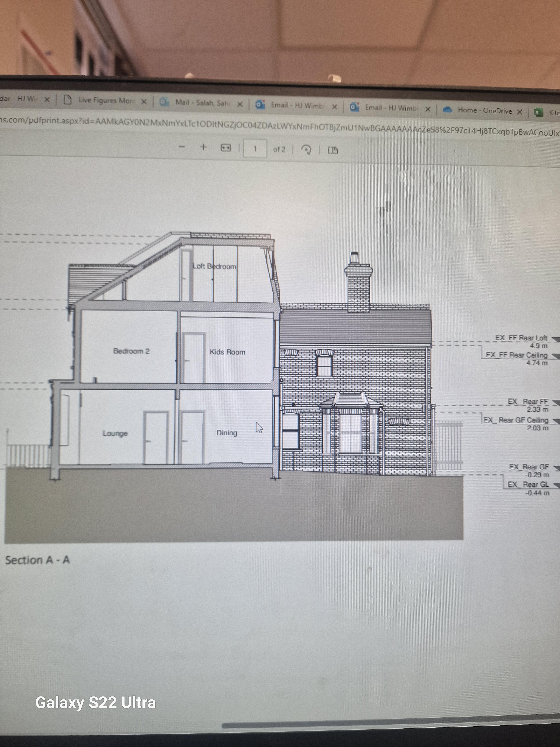560x747 pixels.
Task: Click the Lounge label
Action: [x=115, y=433]
